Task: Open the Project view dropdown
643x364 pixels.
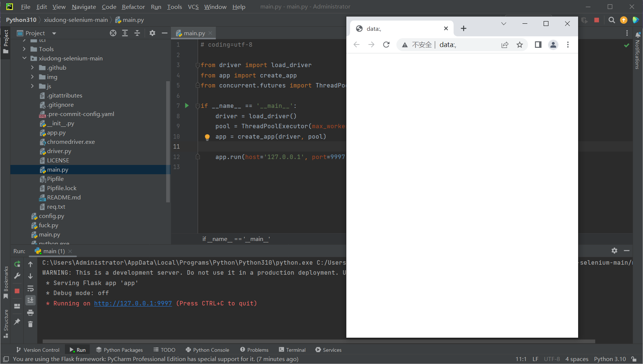Action: coord(54,33)
